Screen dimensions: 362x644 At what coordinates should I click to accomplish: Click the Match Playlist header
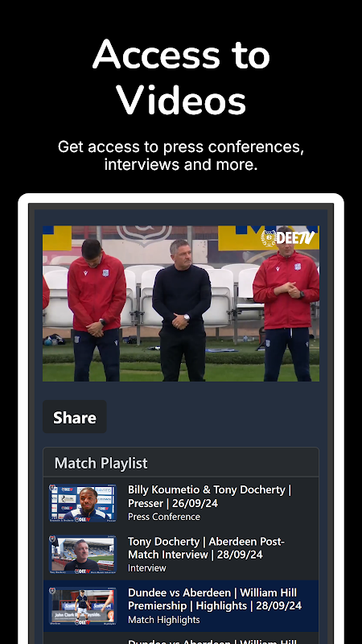pos(181,463)
